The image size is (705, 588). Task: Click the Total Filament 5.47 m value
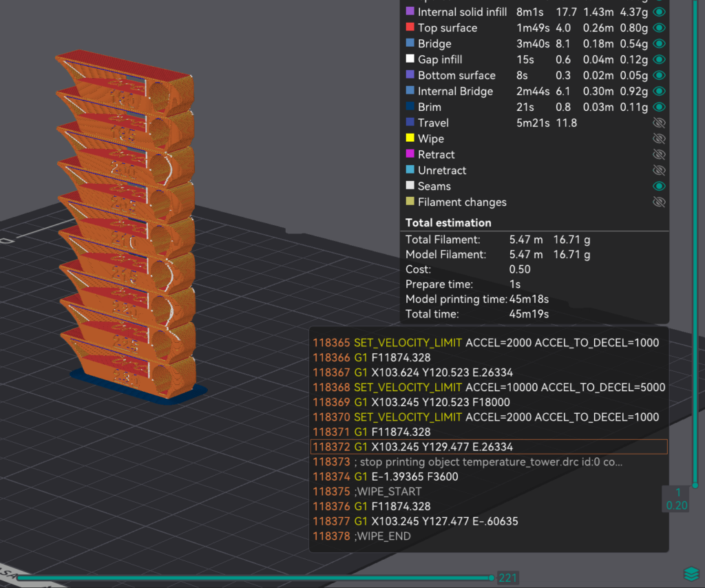click(525, 240)
